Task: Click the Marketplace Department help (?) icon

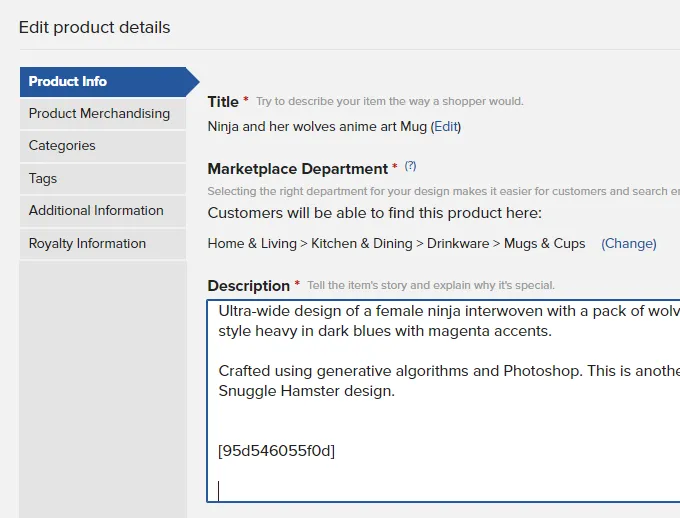Action: coord(410,167)
